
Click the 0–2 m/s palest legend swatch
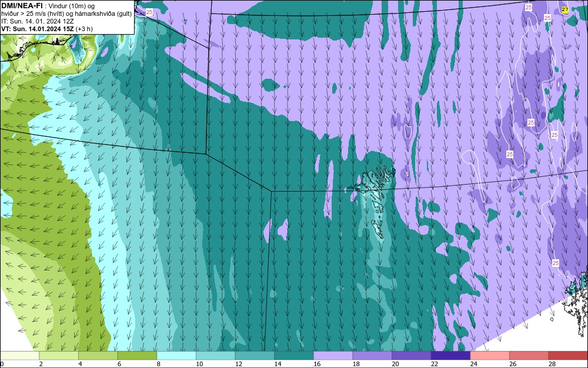click(19, 355)
